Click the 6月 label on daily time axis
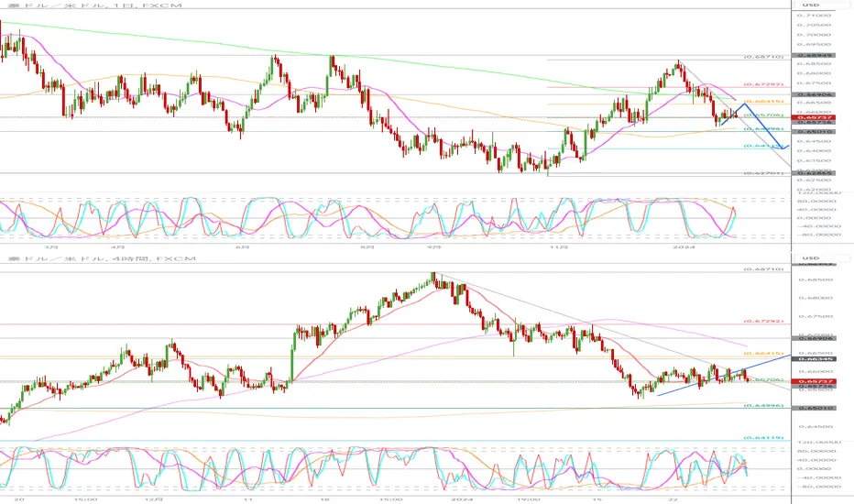The image size is (854, 504). (244, 247)
